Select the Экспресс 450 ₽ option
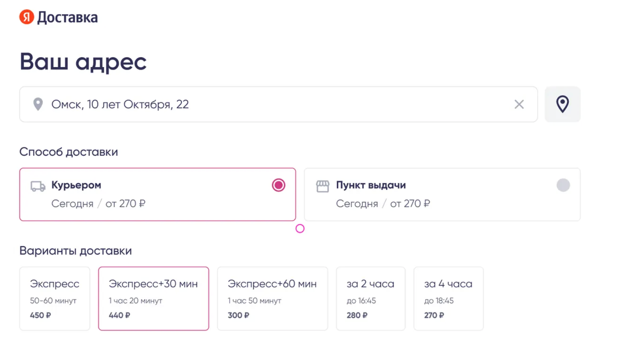The height and width of the screenshot is (364, 627). click(55, 298)
